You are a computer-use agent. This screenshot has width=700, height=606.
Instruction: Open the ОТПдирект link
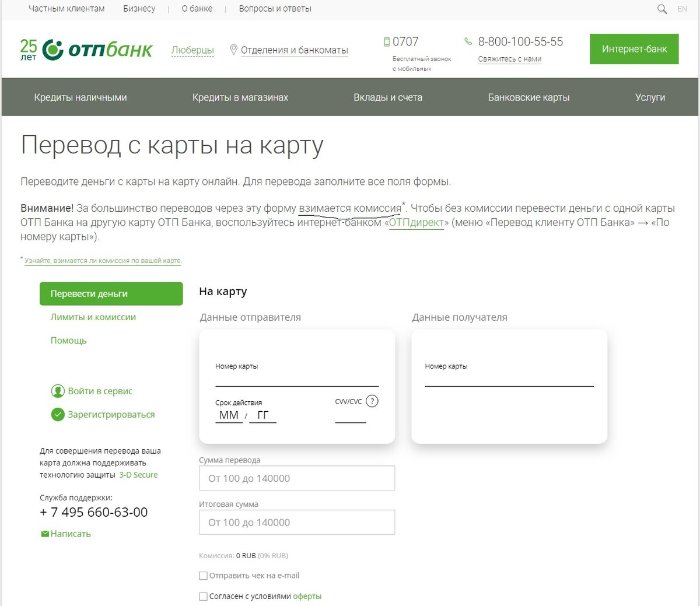click(x=416, y=223)
